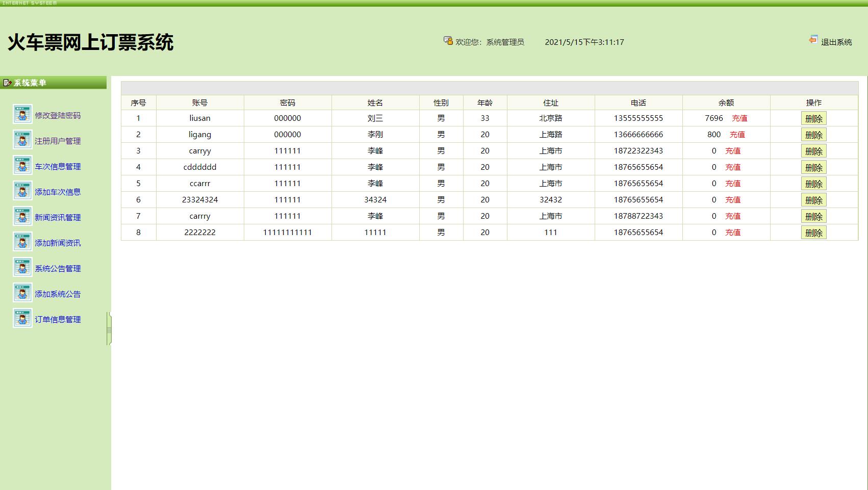Click 充值 in row 6 for 23324324

pyautogui.click(x=733, y=200)
